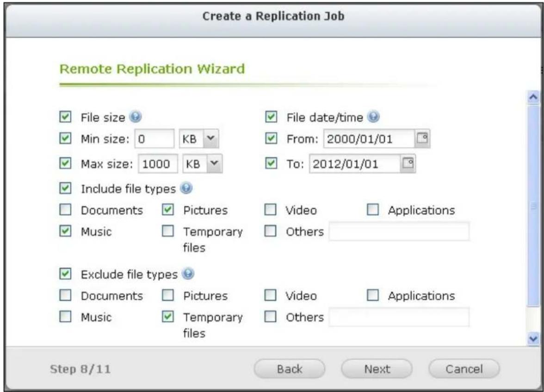Check Documents under Exclude file types
The image size is (544, 392).
(x=65, y=295)
